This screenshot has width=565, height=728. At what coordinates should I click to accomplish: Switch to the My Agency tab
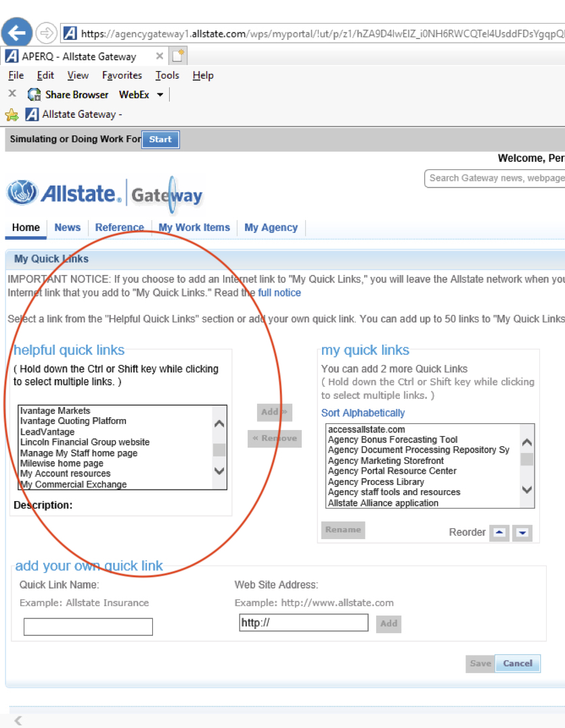[271, 228]
